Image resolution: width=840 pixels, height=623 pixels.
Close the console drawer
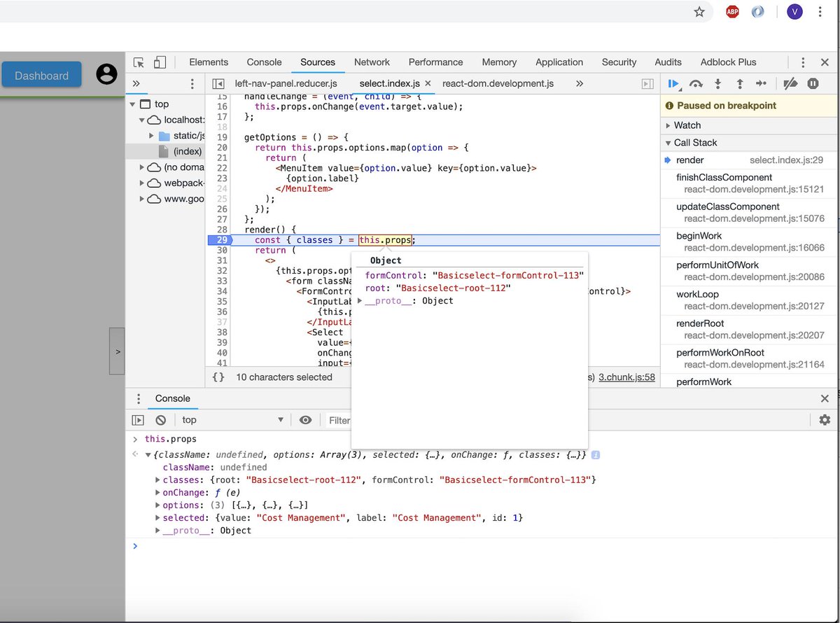[x=825, y=398]
